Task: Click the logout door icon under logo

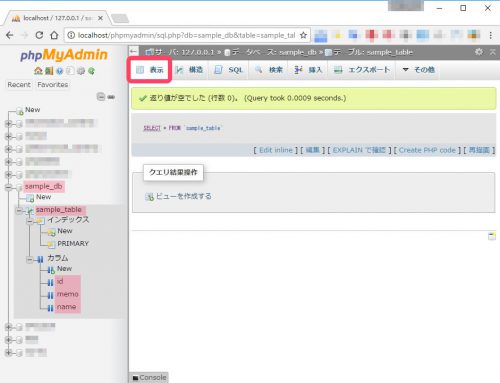Action: (49, 71)
